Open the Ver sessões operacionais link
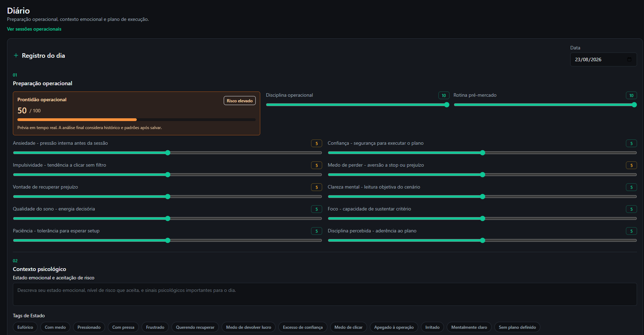The image size is (644, 335). (x=34, y=29)
